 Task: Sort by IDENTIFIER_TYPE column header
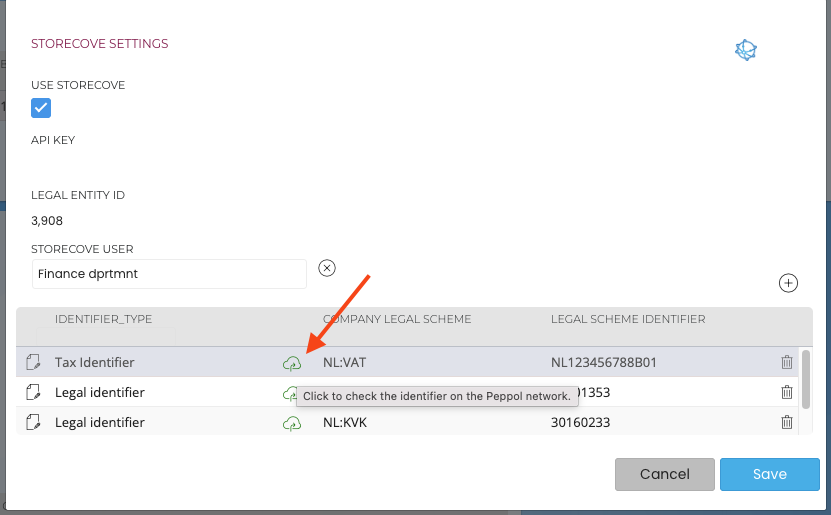click(103, 319)
